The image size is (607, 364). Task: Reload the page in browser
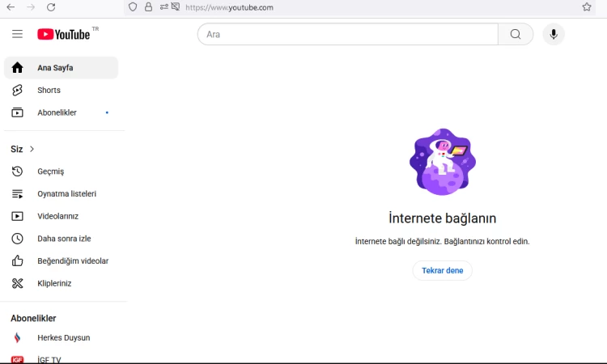pyautogui.click(x=51, y=7)
